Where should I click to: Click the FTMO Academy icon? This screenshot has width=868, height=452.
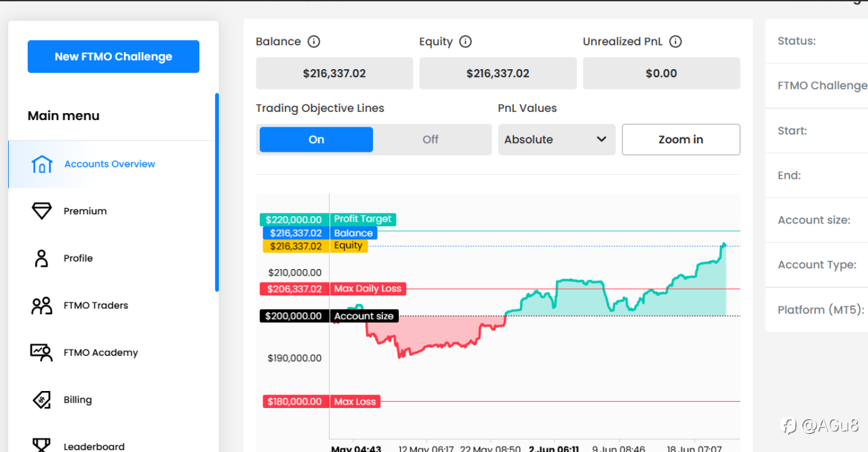[x=41, y=352]
